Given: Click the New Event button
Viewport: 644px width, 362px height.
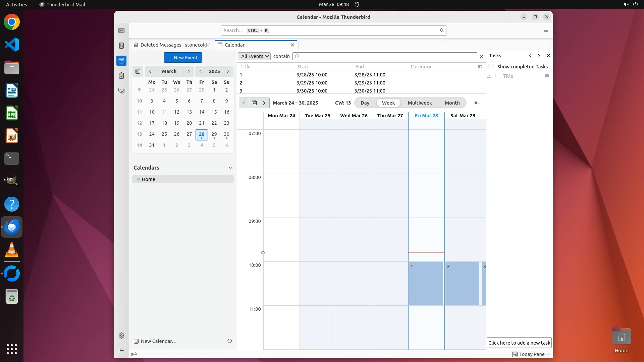Looking at the screenshot, I should (x=183, y=58).
